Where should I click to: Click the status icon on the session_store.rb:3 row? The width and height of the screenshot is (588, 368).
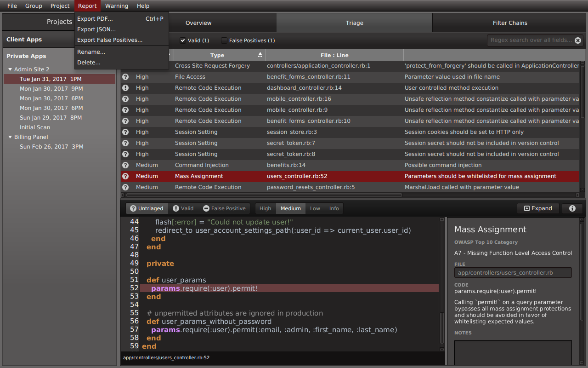[x=125, y=132]
